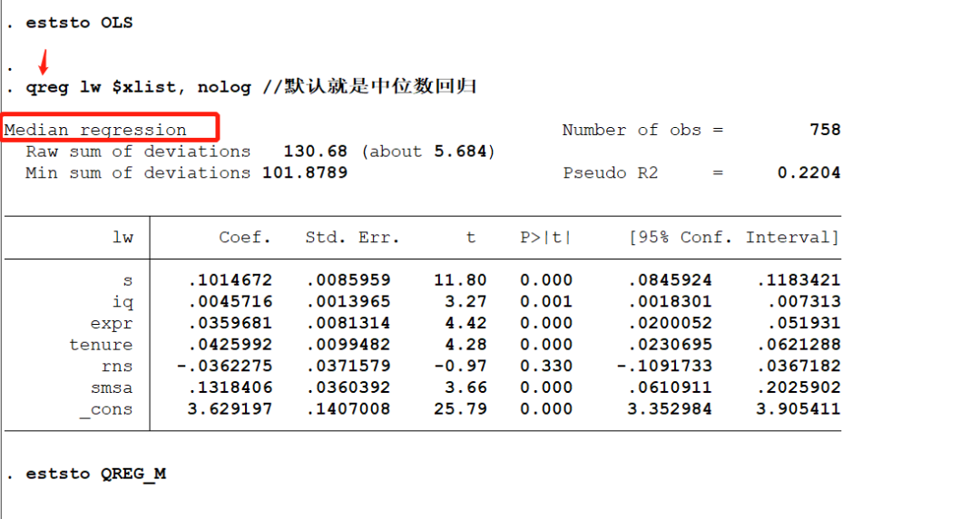The width and height of the screenshot is (980, 519).
Task: Click the rns t-statistic -0.97
Action: click(461, 367)
